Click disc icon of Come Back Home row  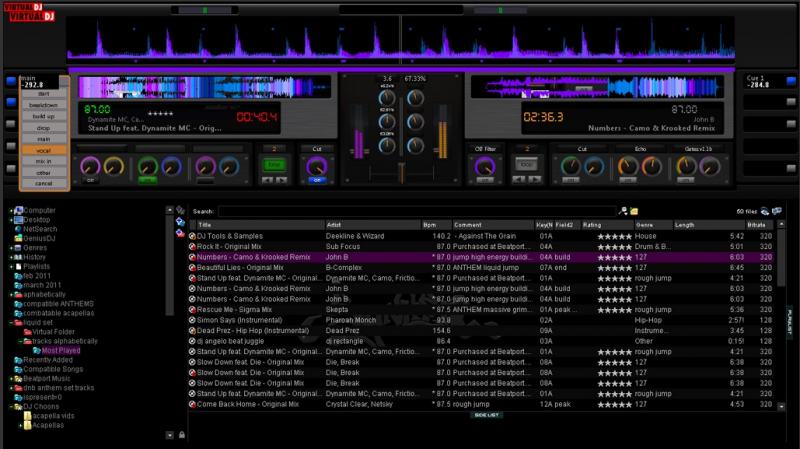coord(192,404)
